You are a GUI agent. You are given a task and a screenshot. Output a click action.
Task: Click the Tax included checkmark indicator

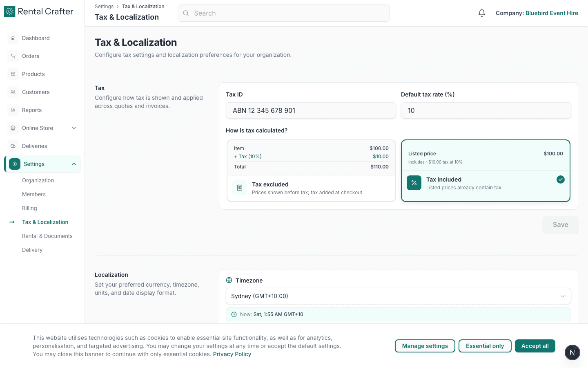pyautogui.click(x=561, y=180)
